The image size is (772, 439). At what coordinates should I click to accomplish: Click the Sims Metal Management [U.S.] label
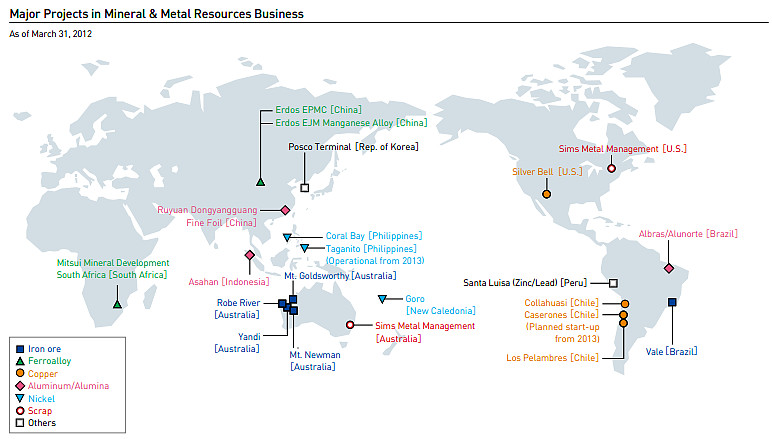click(623, 149)
